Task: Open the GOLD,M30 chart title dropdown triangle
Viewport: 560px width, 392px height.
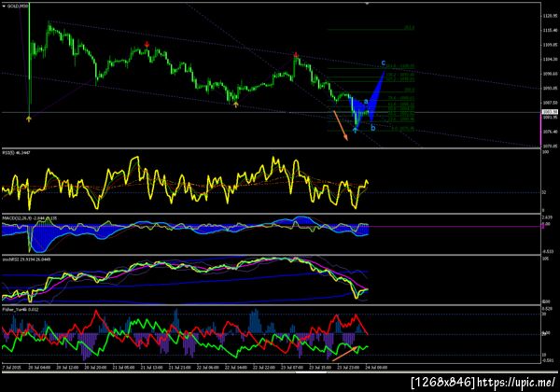Action: click(x=4, y=7)
